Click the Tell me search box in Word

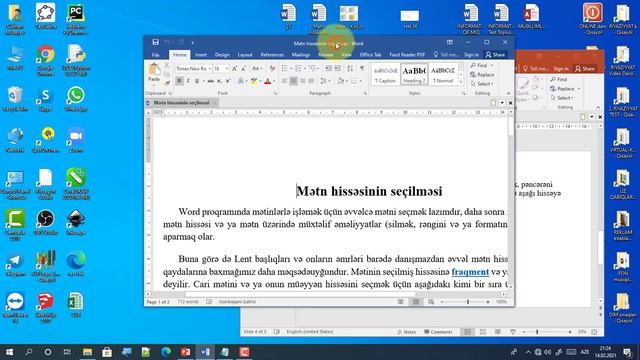point(447,55)
